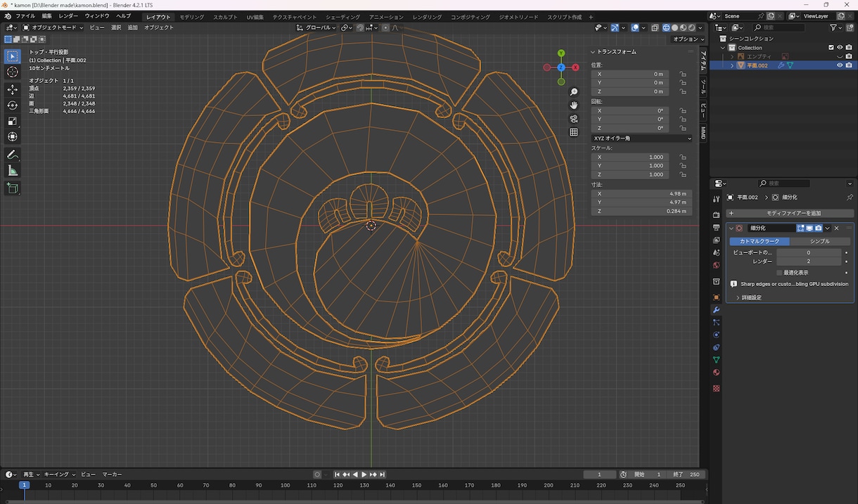
Task: Enable the 最適化表示 checkbox
Action: pos(779,273)
